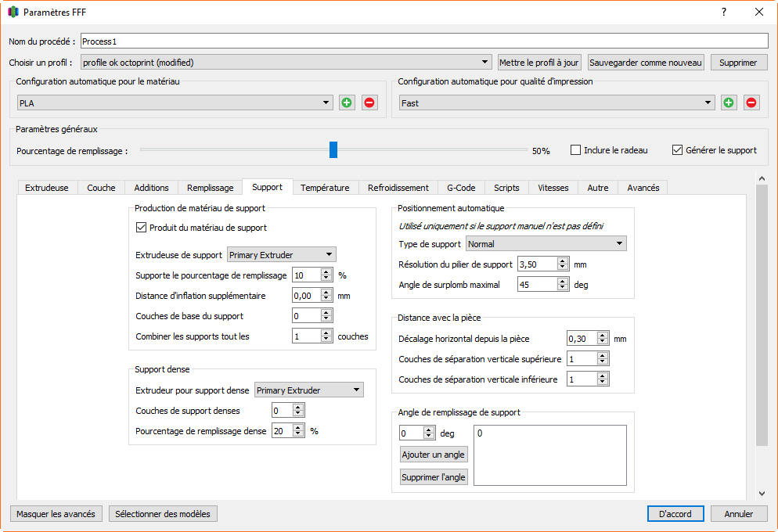778x532 pixels.
Task: Click red minus icon next to PLA material
Action: coord(369,102)
